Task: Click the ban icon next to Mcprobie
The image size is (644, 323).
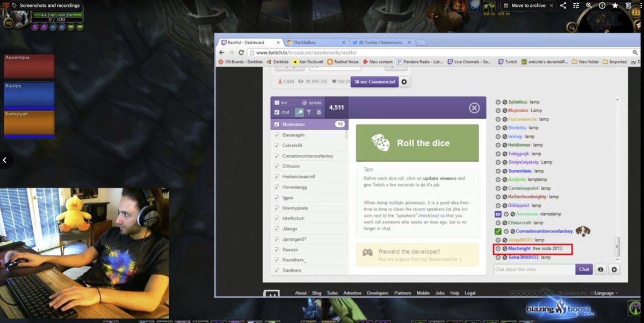Action: click(505, 111)
